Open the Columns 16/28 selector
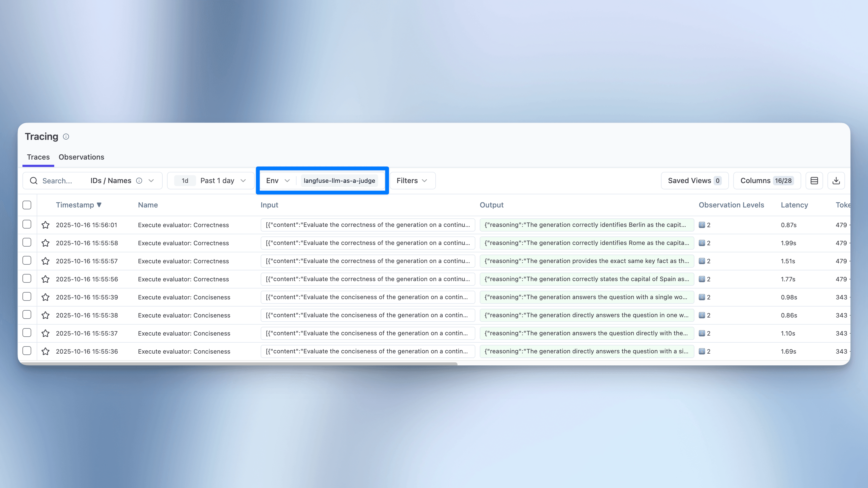 click(767, 181)
